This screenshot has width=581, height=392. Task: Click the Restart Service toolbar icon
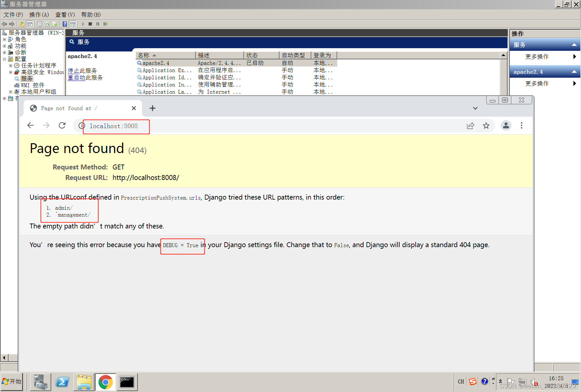105,24
